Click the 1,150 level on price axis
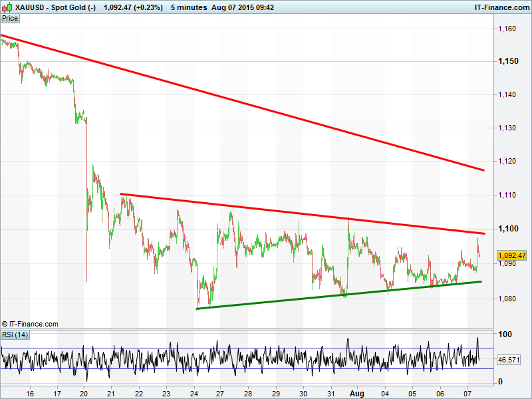Screen dimensions: 532x399 tap(508, 61)
